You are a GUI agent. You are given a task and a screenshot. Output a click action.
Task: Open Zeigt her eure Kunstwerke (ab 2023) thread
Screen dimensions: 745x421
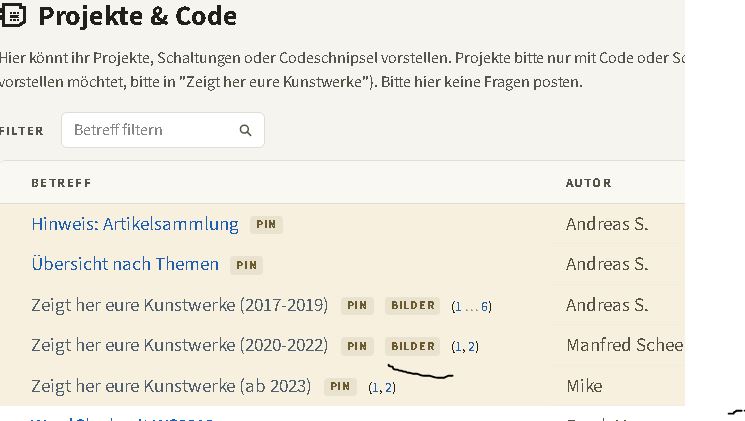click(171, 386)
